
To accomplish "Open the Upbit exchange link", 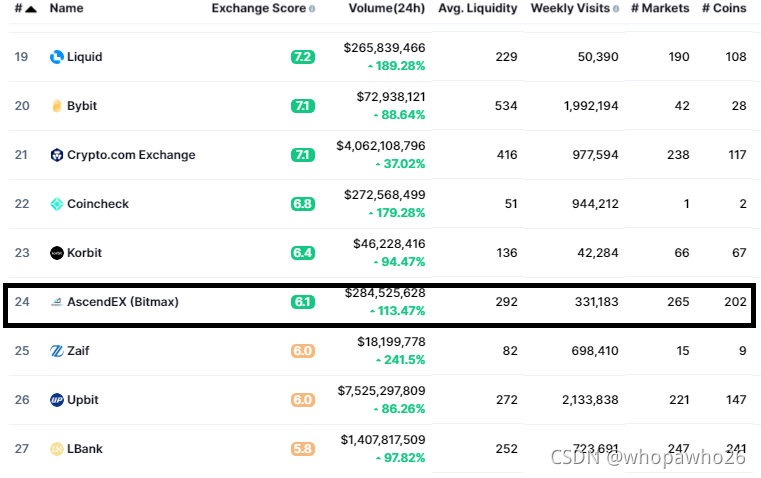I will [83, 400].
